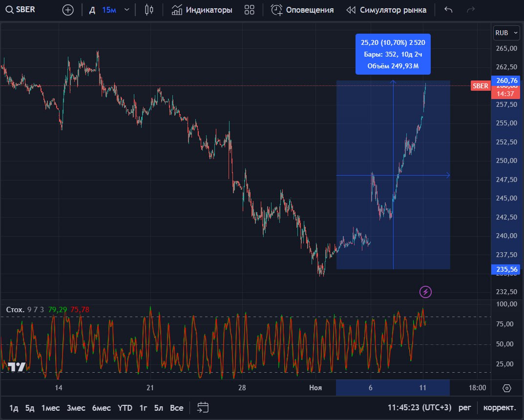Screen dimensions: 524x420
Task: Click the time axis label 21
Action: 150,388
